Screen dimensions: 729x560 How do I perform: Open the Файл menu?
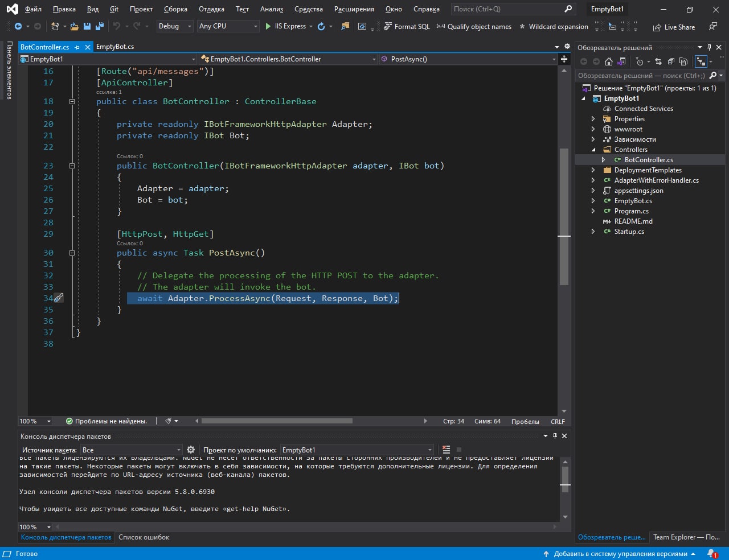33,9
